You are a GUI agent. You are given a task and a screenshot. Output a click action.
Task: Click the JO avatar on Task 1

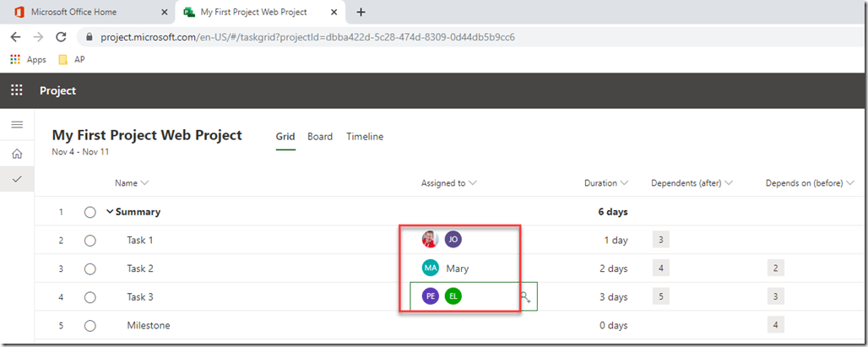click(x=453, y=240)
